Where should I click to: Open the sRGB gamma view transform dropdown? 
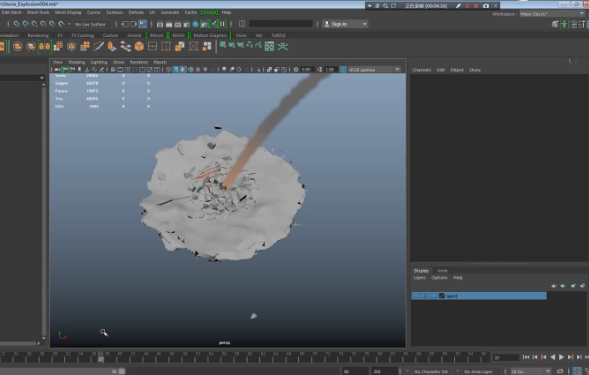(374, 70)
